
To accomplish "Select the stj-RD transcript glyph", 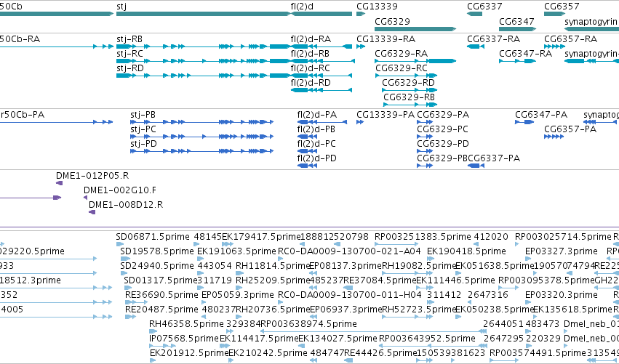I will pos(204,76).
